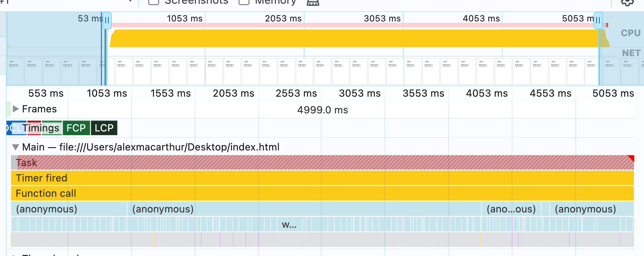Click the first filmstrip screenshot thumbnail
Viewport: 644px width, 256px height.
[15, 71]
